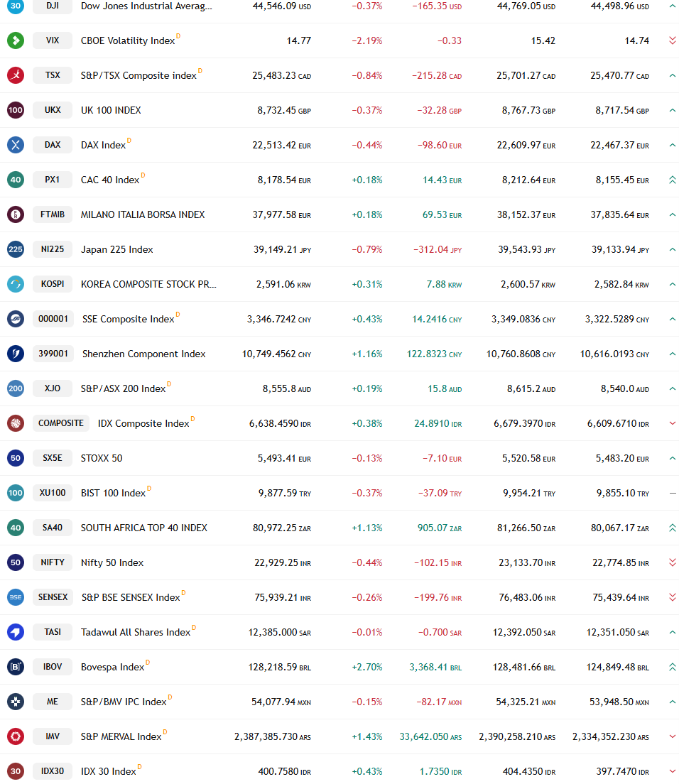Viewport: 679px width, 784px height.
Task: Open the SSE Composite Index link
Action: [x=128, y=319]
